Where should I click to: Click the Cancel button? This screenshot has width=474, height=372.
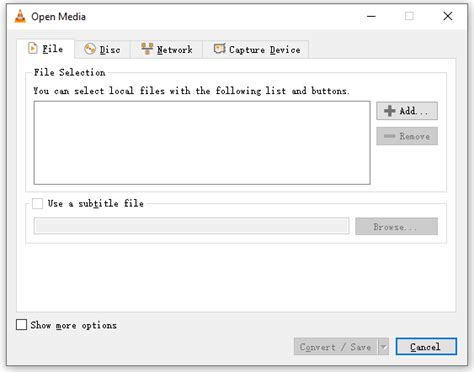pyautogui.click(x=426, y=347)
